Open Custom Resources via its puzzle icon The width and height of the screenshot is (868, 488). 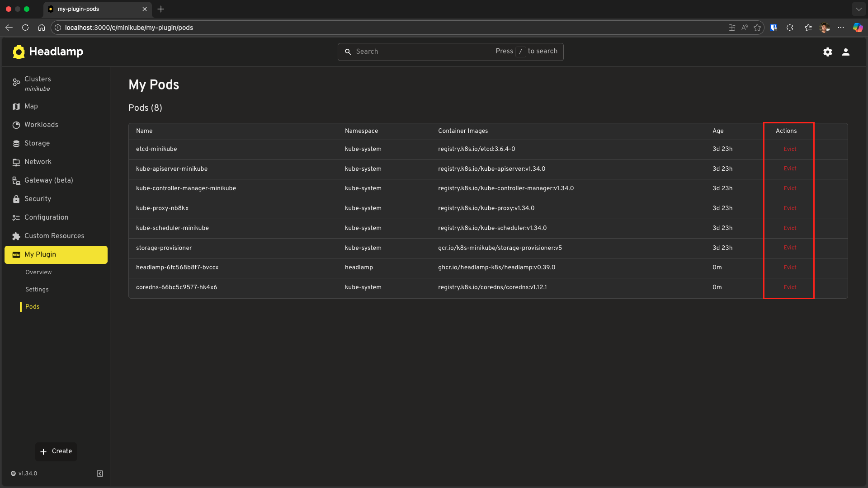(16, 236)
